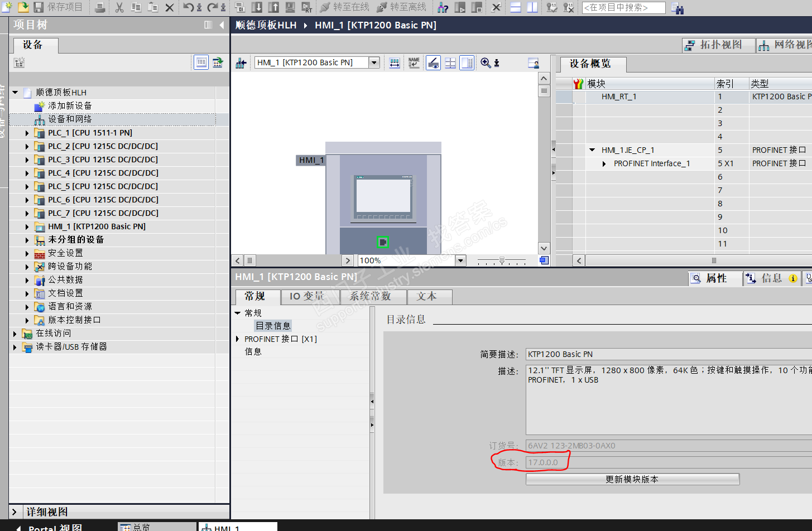Go online with 转至在线

(x=345, y=7)
